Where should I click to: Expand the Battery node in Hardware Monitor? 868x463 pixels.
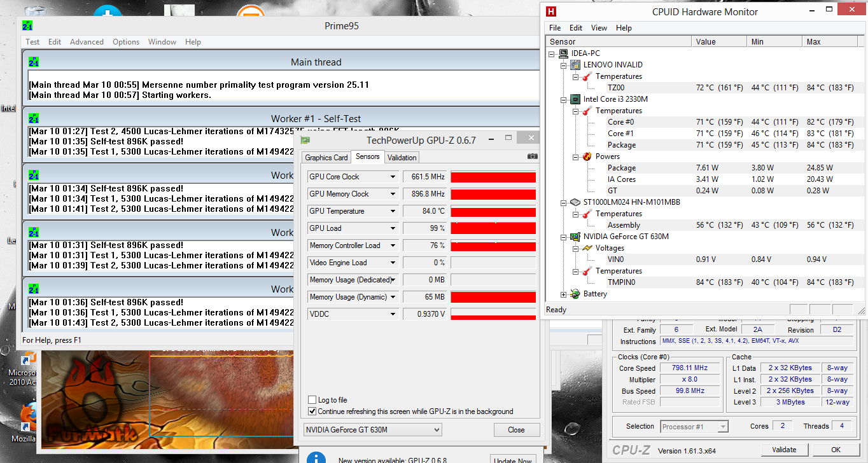563,294
